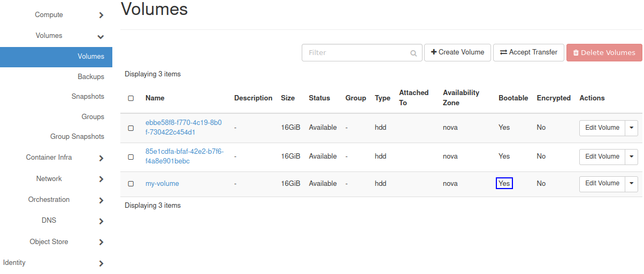Click the DNS section chevron arrow
This screenshot has height=274, width=644.
[x=101, y=221]
